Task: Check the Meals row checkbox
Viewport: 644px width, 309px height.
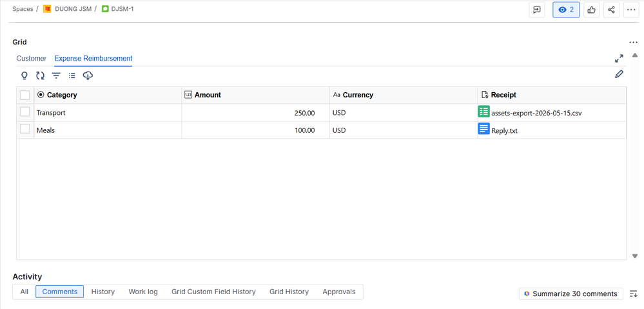Action: click(x=25, y=128)
